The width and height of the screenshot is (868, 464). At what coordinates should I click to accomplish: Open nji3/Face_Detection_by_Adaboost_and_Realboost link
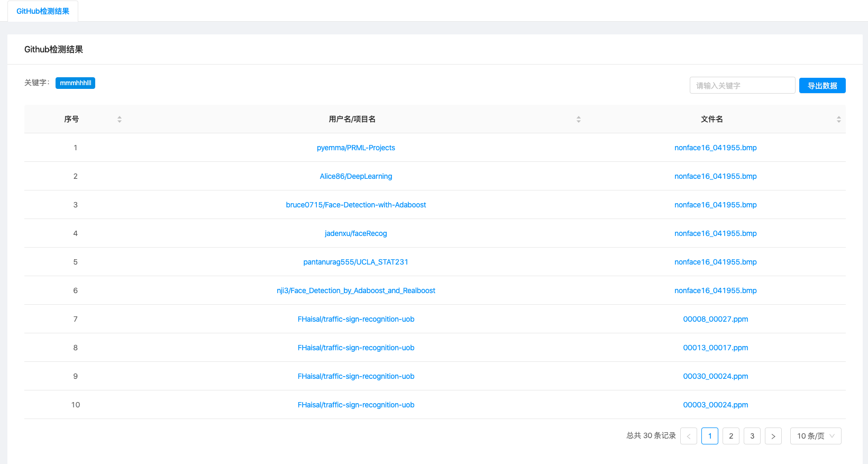(356, 290)
